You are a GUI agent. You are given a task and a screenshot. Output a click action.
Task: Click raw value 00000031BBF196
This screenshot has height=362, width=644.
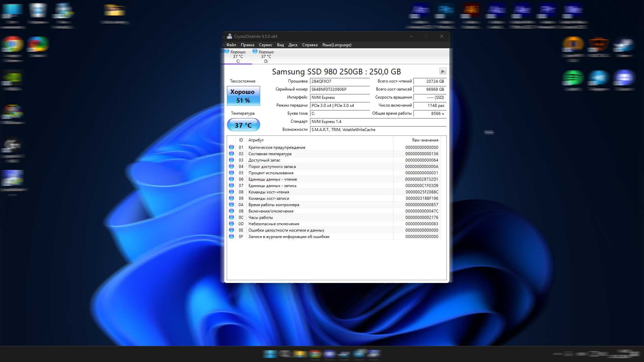pyautogui.click(x=422, y=198)
